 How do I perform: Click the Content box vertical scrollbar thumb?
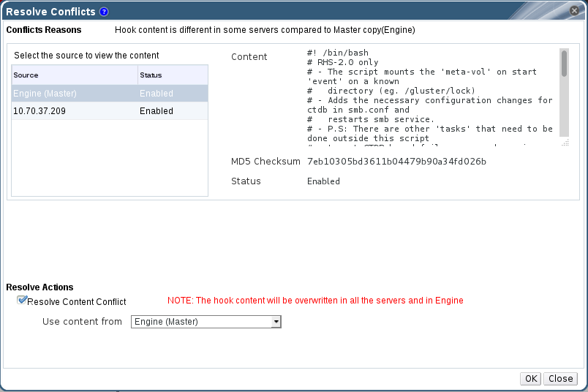click(x=564, y=64)
